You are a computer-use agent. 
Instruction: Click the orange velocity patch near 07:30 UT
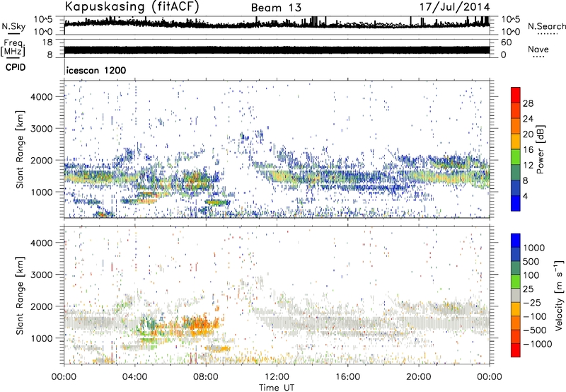pos(198,324)
